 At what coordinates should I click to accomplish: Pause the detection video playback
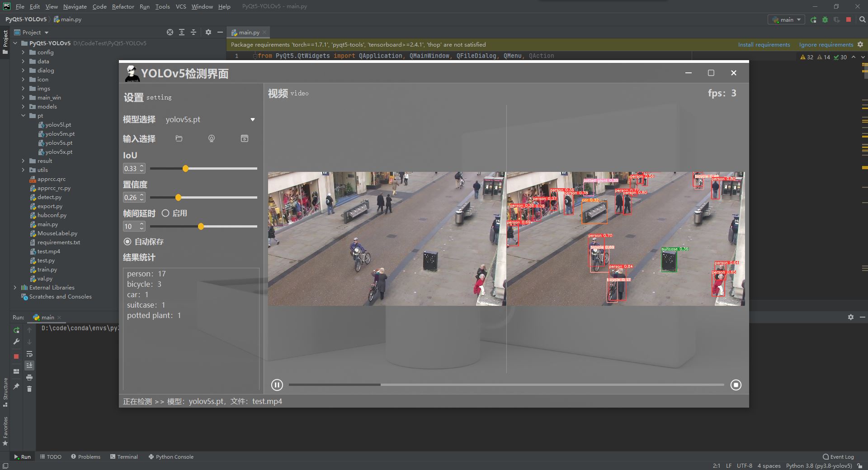coord(277,385)
